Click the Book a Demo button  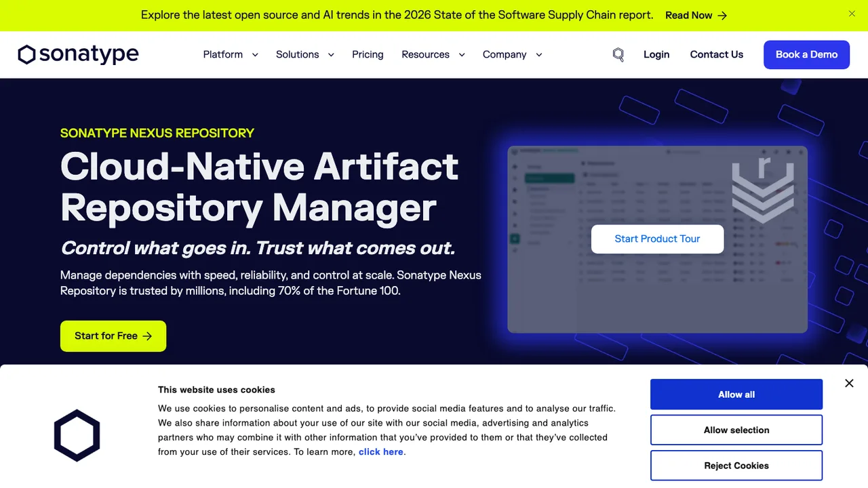coord(807,55)
